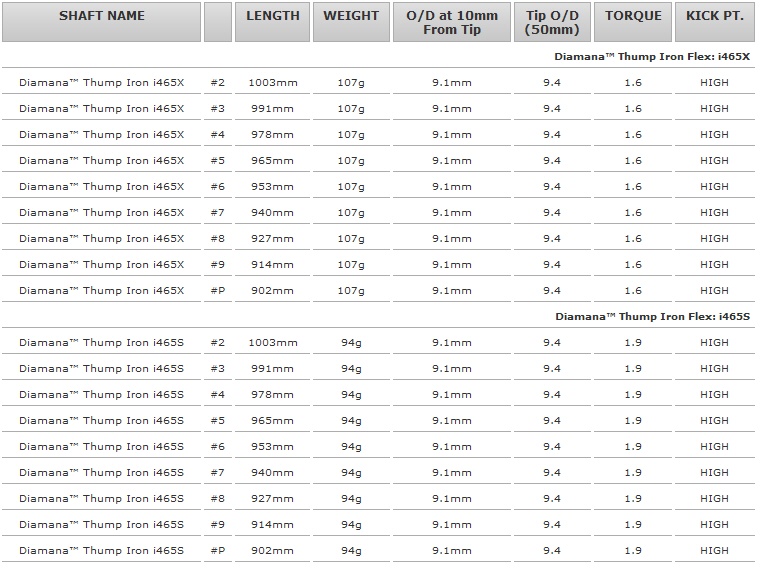The width and height of the screenshot is (763, 568).
Task: Click 914mm in the i465X section
Action: (272, 265)
